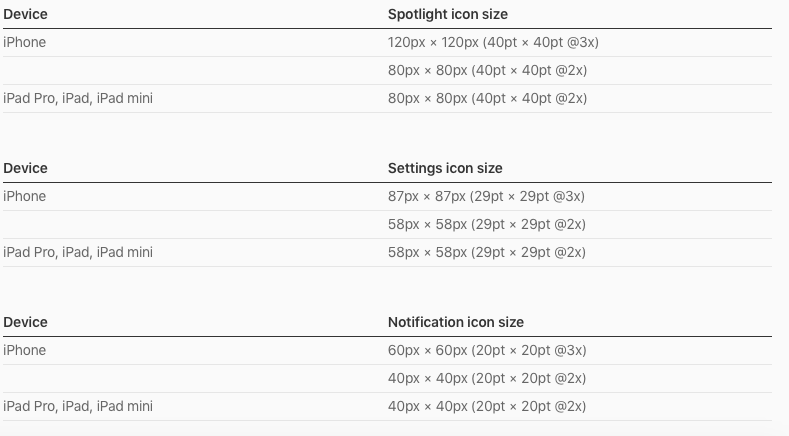Click iPhone in the Notification icon table

click(25, 350)
